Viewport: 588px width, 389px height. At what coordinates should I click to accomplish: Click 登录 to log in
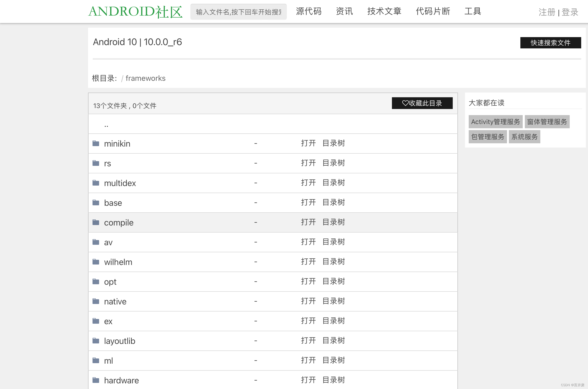pos(570,12)
